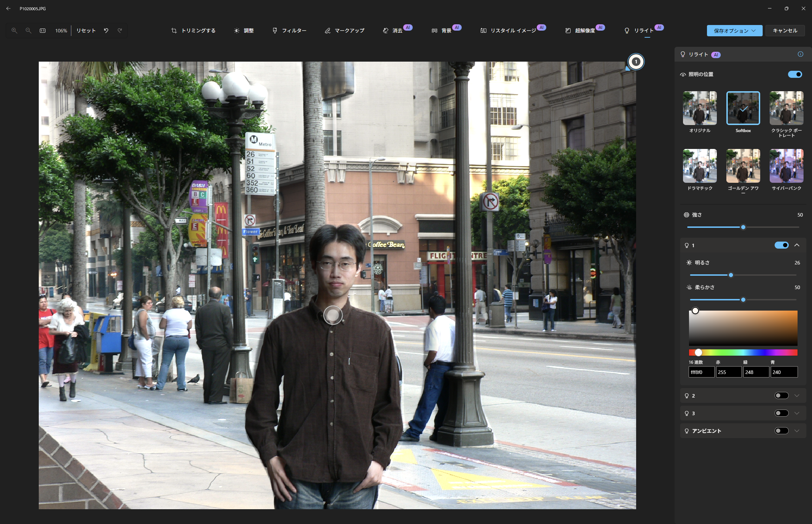This screenshot has height=524, width=812.
Task: Select the numbered light marker 1 on canvas
Action: 636,62
